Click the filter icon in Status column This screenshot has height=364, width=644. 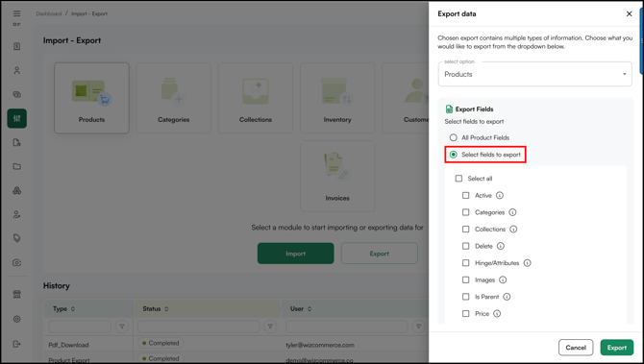(x=270, y=327)
